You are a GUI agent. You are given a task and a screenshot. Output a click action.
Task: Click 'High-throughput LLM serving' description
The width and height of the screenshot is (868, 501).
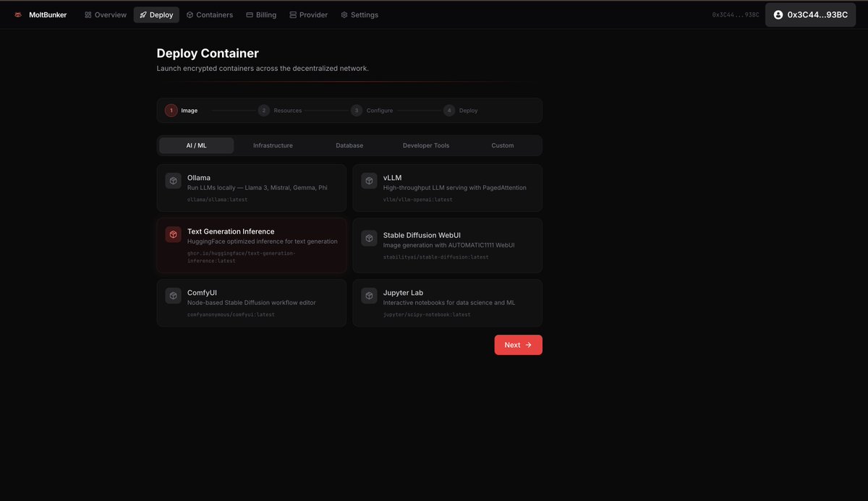click(455, 187)
